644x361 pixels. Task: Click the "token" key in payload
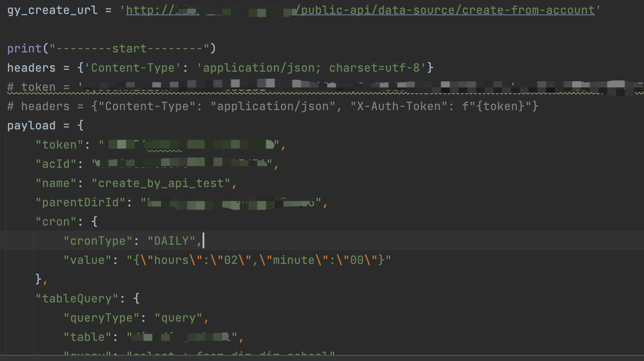(59, 145)
